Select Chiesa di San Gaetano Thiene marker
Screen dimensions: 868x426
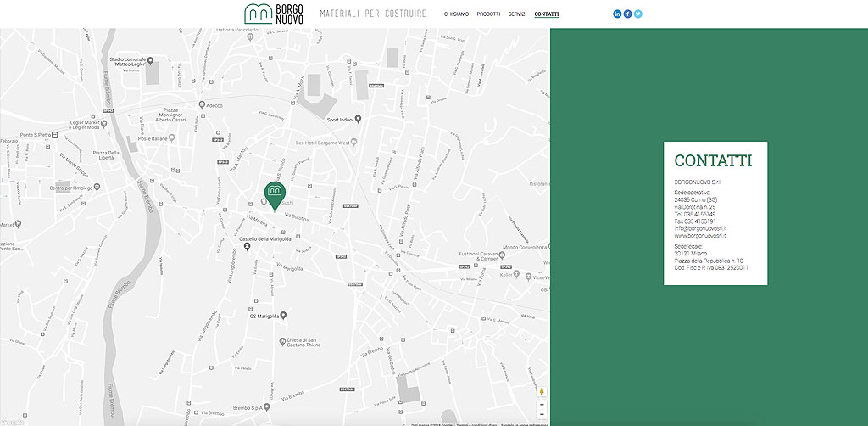click(x=281, y=340)
